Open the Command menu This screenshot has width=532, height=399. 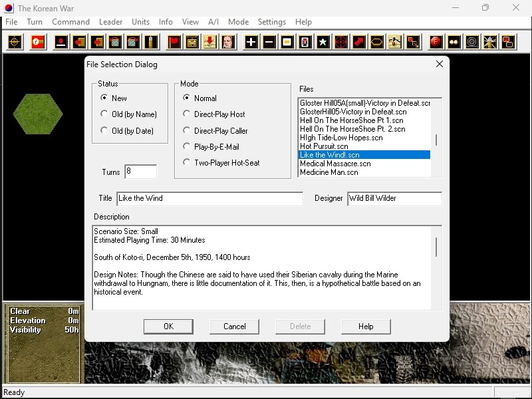tap(70, 22)
